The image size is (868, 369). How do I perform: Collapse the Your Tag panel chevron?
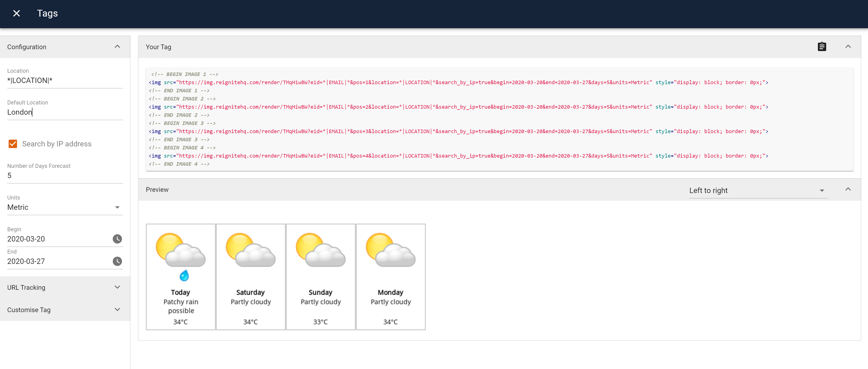click(848, 47)
